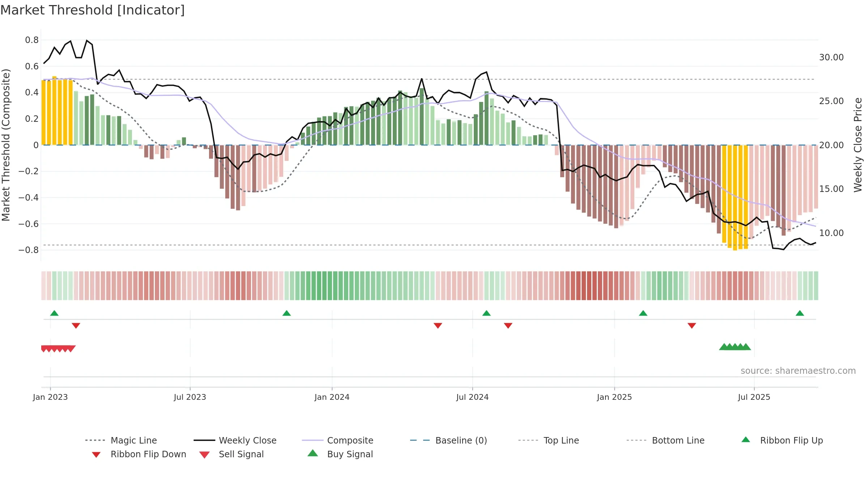The image size is (868, 488).
Task: Click the Ribbon Flip Up marker in January 2023
Action: click(x=54, y=313)
